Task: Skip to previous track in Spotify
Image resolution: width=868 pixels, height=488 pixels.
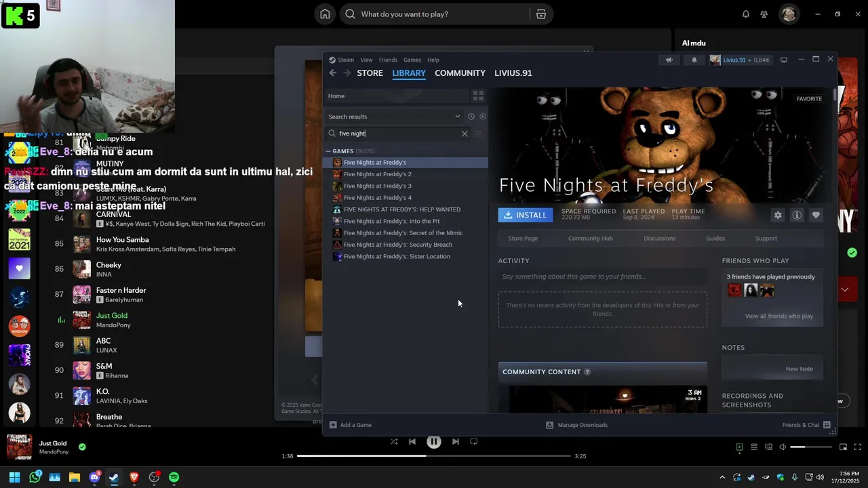Action: coord(412,441)
